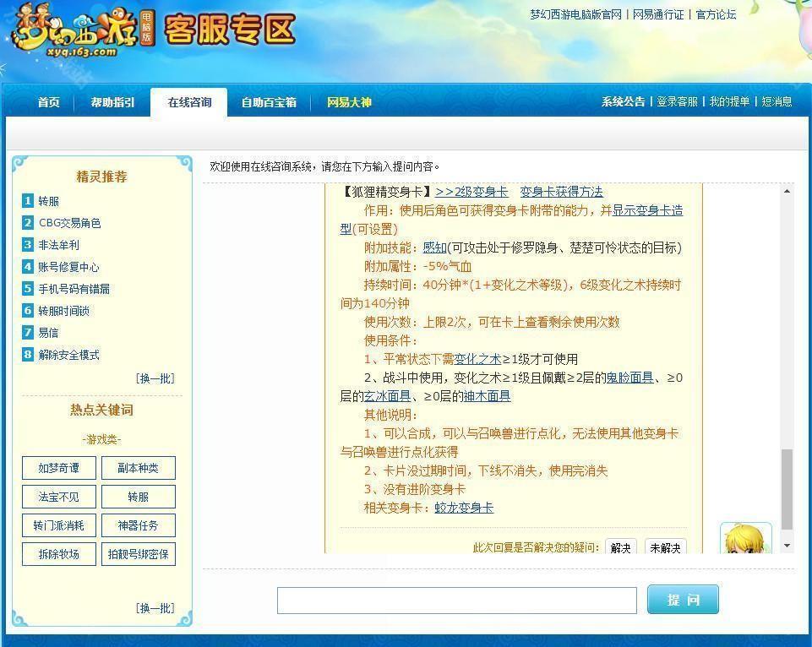Viewport: 812px width, 647px height.
Task: Click keyword button 如梦奇谭
Action: (x=59, y=468)
